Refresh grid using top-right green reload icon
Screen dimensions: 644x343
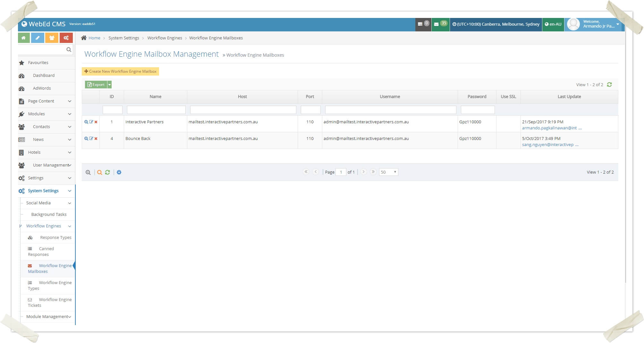point(609,85)
